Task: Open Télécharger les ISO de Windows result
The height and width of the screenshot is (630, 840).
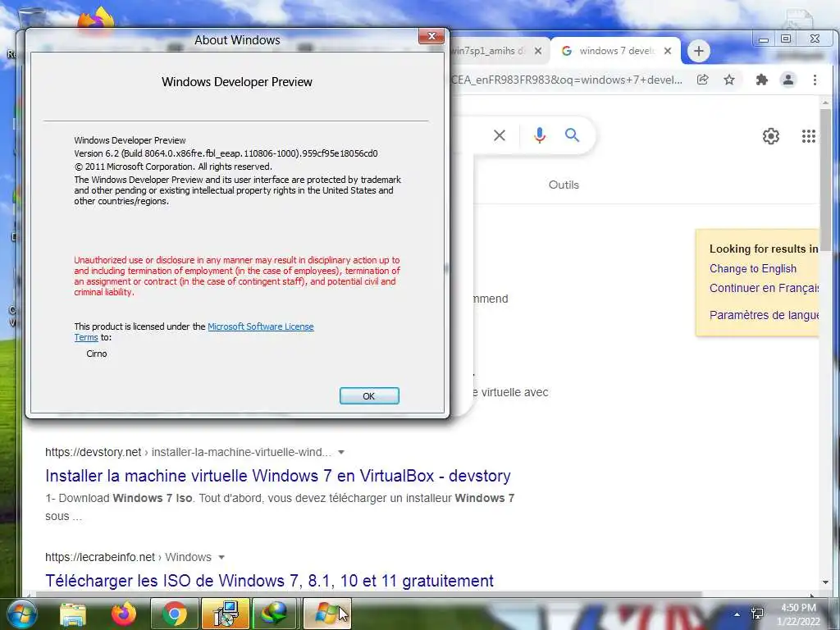Action: [269, 581]
